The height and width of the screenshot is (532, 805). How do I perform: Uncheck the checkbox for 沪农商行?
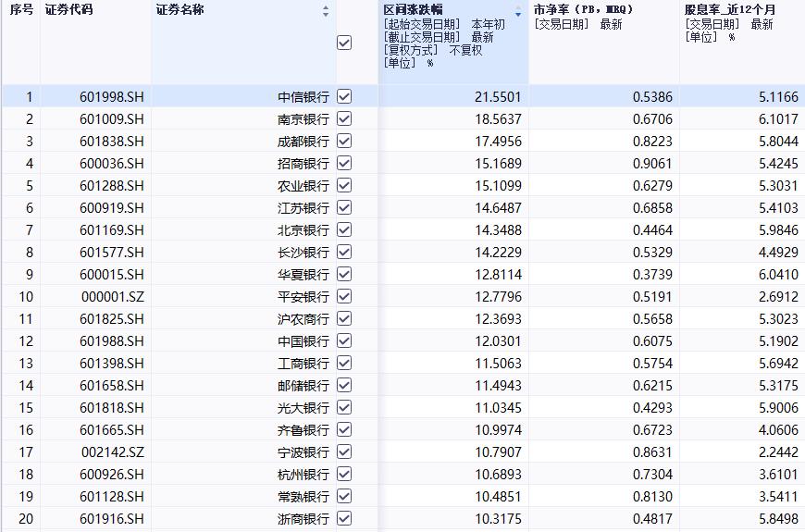(x=344, y=318)
